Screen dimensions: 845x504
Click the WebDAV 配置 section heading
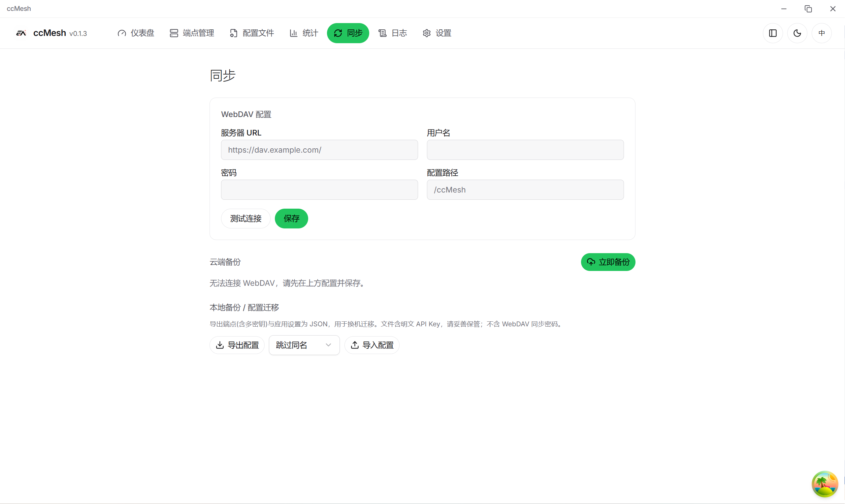tap(246, 114)
